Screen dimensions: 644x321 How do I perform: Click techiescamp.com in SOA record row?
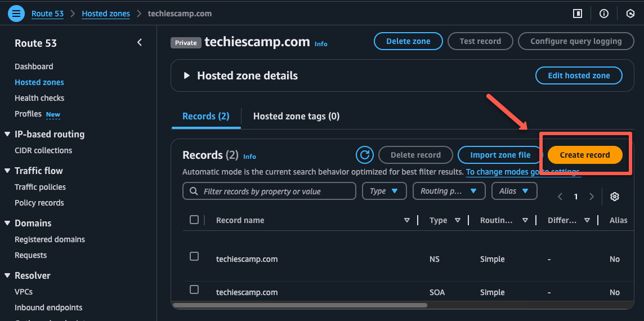click(247, 293)
